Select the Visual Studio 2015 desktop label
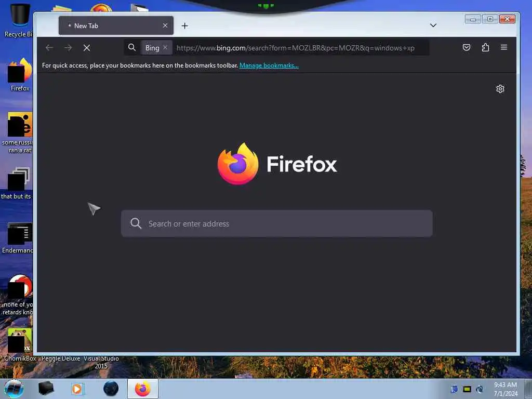Viewport: 532px width, 399px height. [x=101, y=362]
